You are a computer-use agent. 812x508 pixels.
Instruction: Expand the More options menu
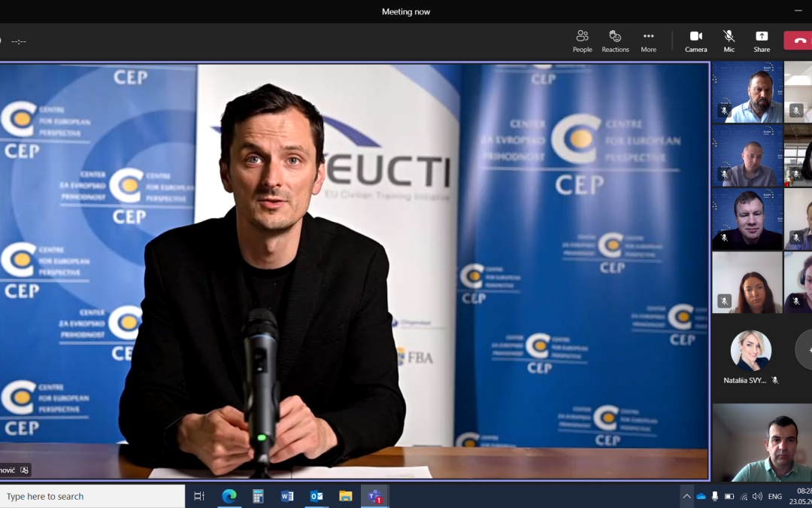click(648, 41)
